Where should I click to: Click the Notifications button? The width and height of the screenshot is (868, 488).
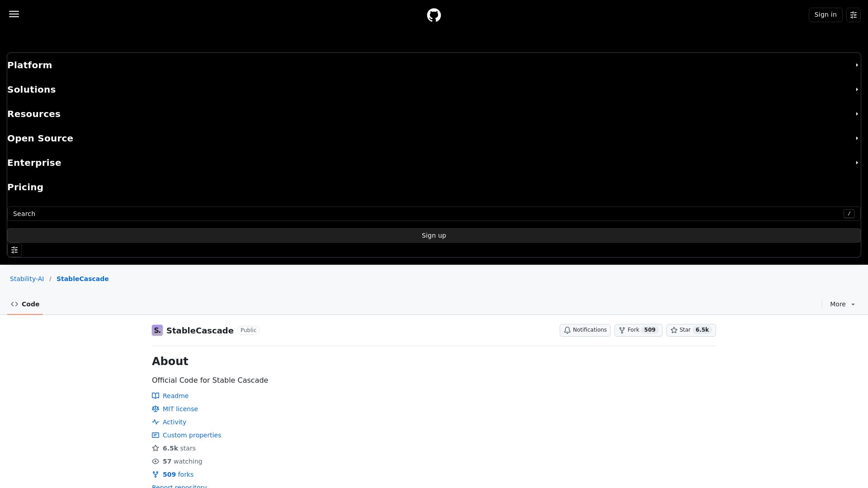point(585,330)
